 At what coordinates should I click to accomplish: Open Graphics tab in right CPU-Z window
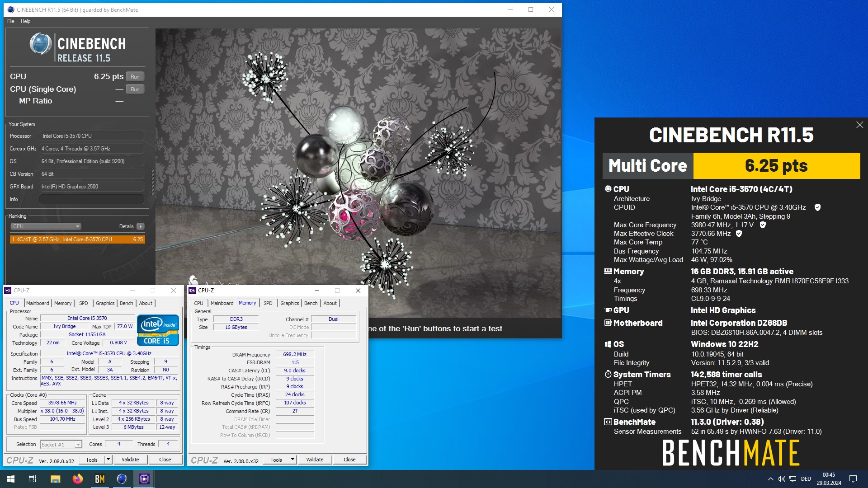(x=290, y=303)
